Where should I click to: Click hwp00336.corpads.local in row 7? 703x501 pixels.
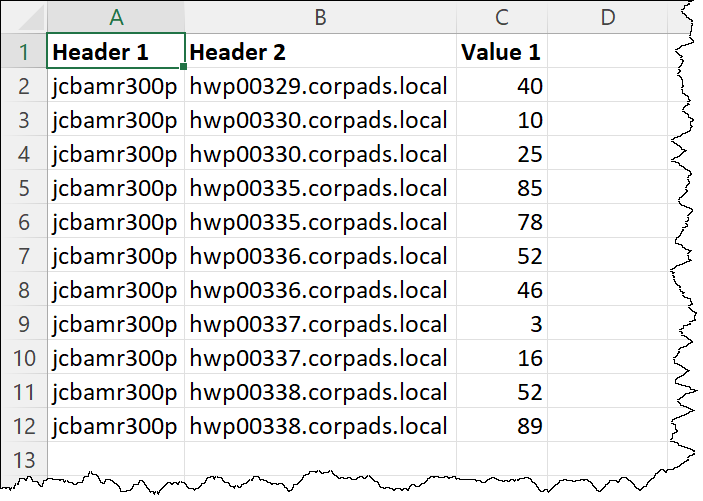tap(321, 256)
